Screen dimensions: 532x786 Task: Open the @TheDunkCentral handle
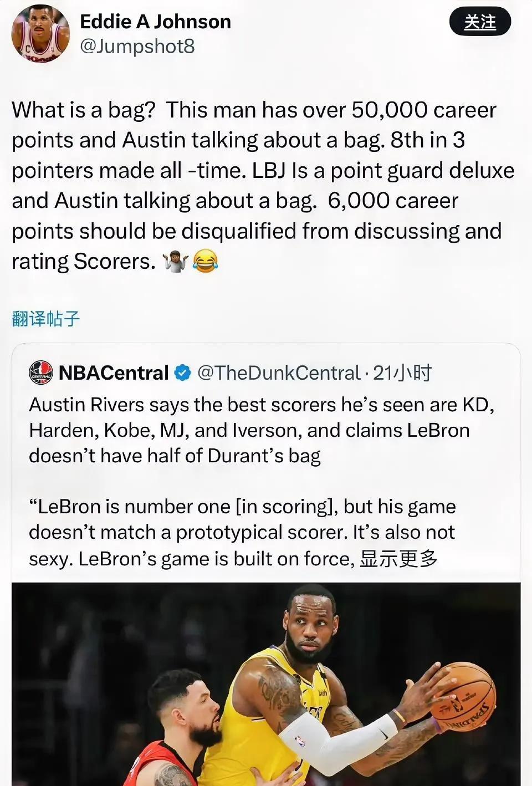coord(279,372)
